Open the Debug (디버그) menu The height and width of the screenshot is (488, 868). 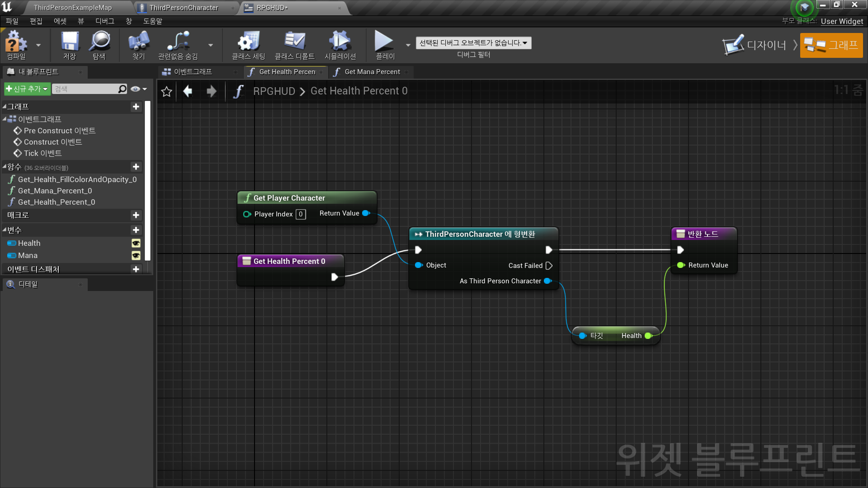[104, 21]
